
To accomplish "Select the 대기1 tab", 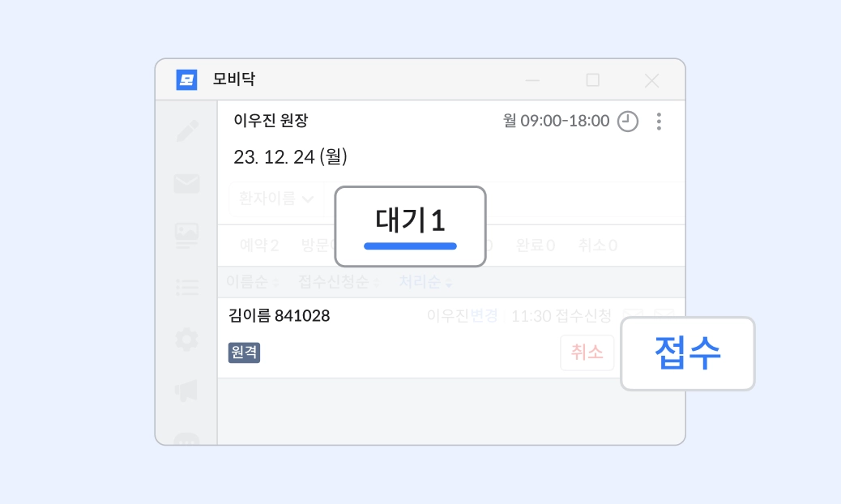I will pyautogui.click(x=410, y=226).
